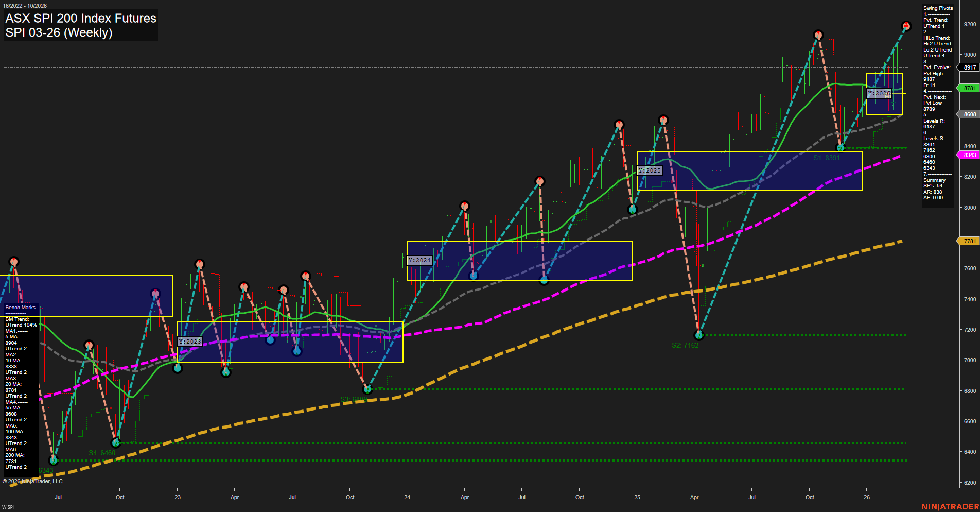The image size is (980, 512).
Task: Click the '© 2026 NinjaTrader, LLC' copyright text
Action: click(32, 481)
